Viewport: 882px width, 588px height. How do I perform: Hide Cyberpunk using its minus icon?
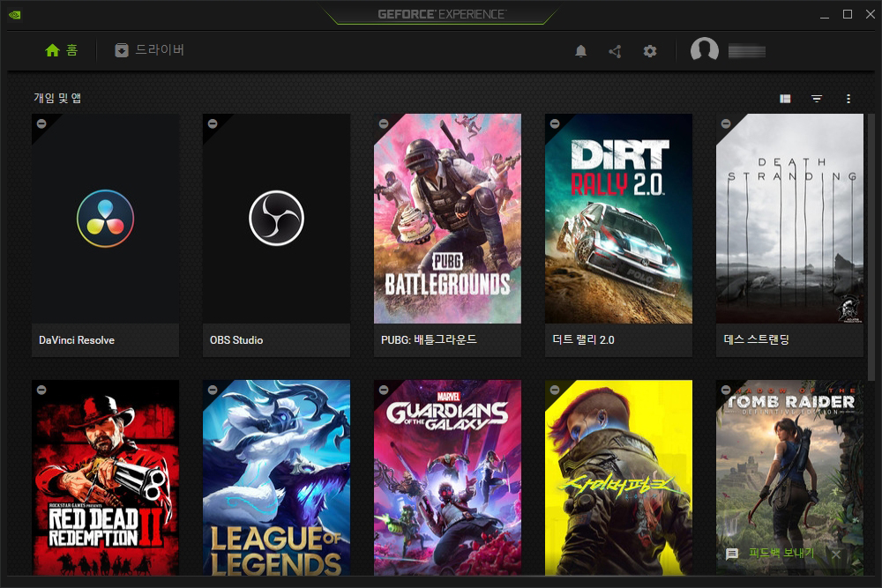pos(555,390)
